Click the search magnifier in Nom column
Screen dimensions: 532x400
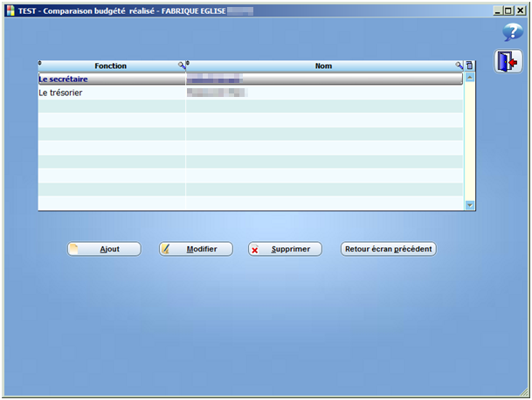click(x=459, y=66)
